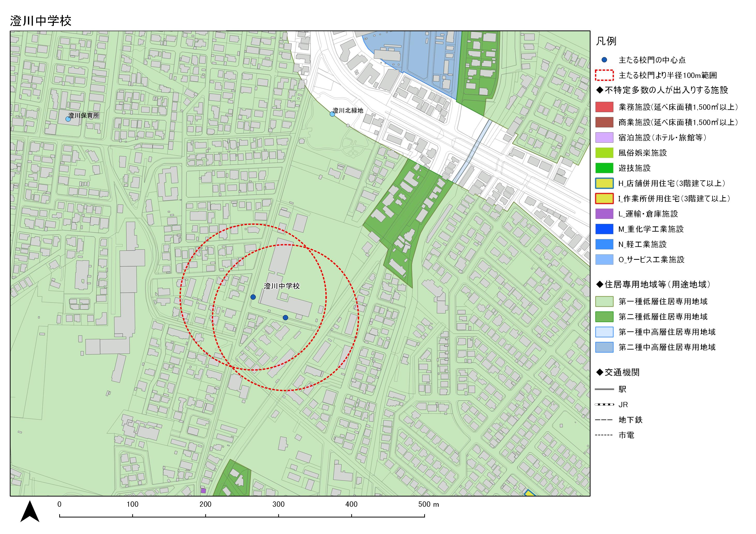Image resolution: width=756 pixels, height=534 pixels.
Task: Click the L_運輸・倉庫施設 legend label
Action: click(648, 214)
